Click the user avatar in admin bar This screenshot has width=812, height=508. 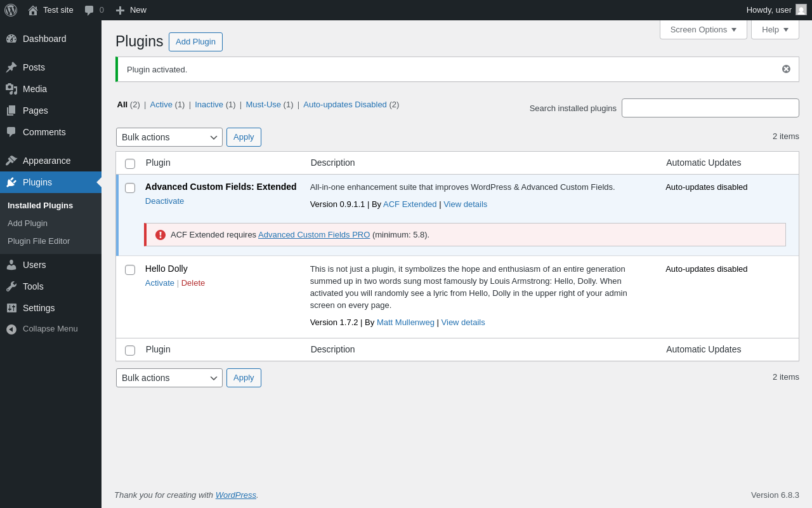click(x=801, y=10)
